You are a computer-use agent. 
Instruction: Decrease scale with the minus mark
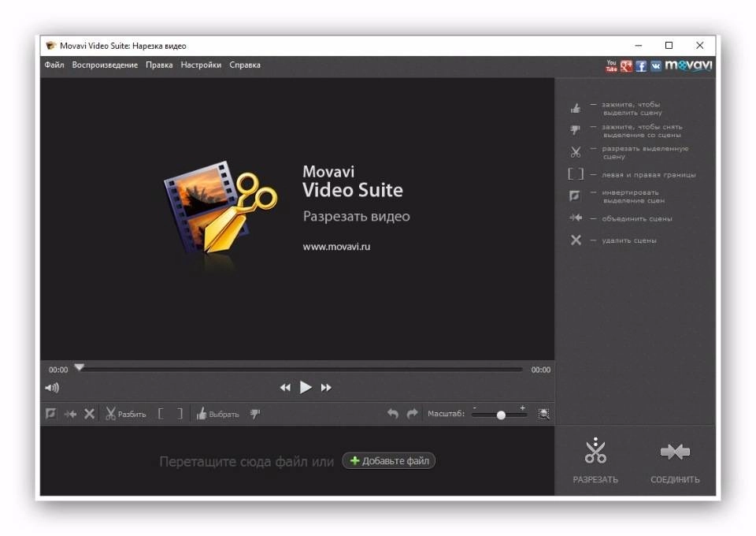(475, 408)
